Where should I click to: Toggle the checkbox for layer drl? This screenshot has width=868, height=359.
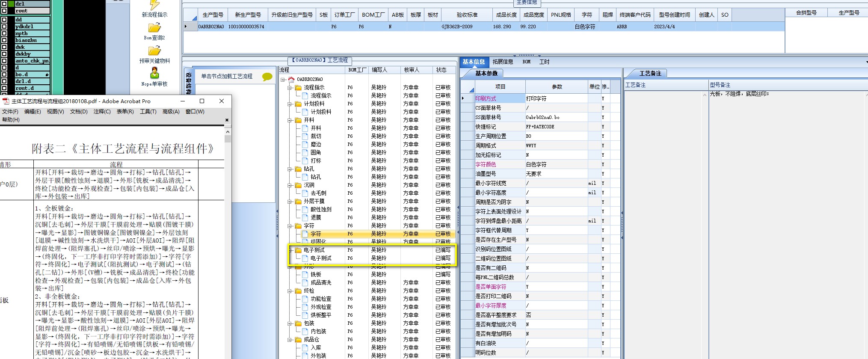click(x=4, y=4)
